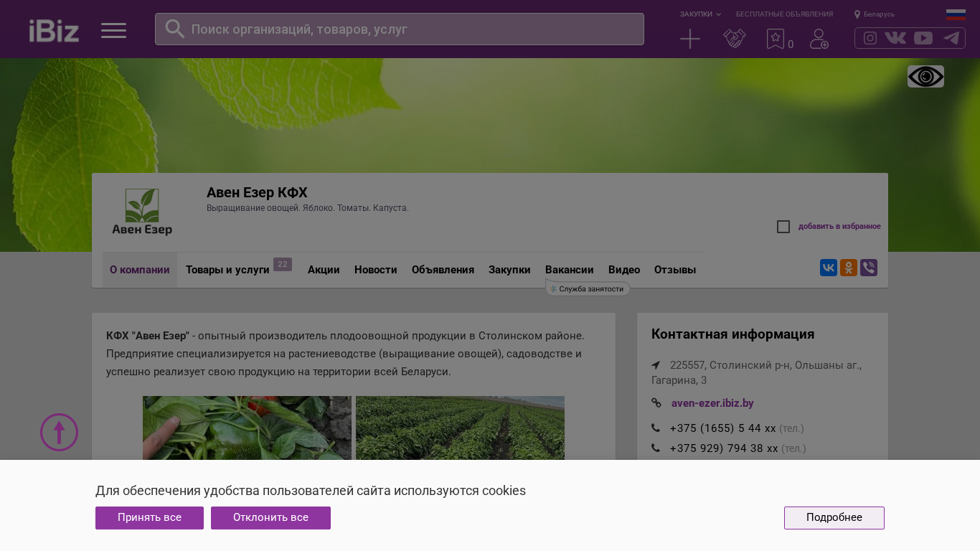Expand the Закупки dropdown
The height and width of the screenshot is (551, 980).
[700, 14]
